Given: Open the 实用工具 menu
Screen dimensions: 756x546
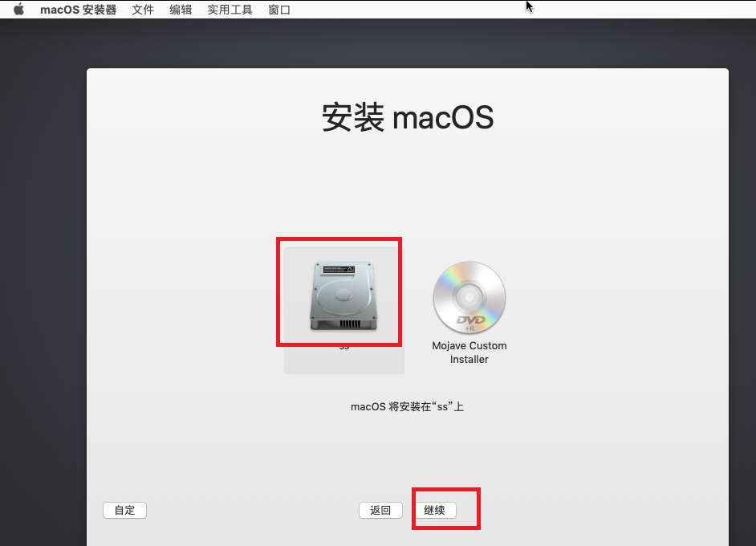Looking at the screenshot, I should point(230,10).
